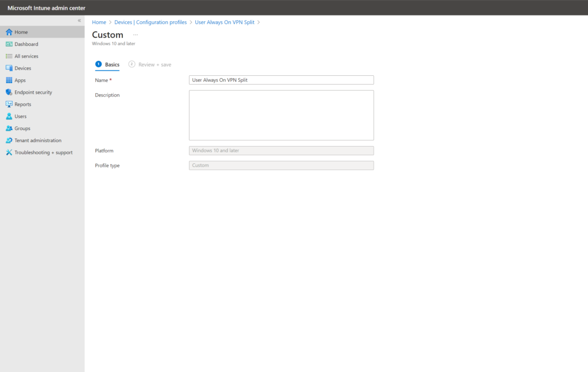Follow User Always On VPN Split breadcrumb

coord(225,22)
